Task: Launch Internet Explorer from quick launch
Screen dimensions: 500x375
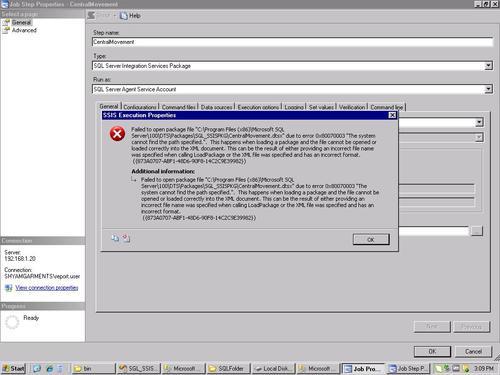Action: click(49, 368)
